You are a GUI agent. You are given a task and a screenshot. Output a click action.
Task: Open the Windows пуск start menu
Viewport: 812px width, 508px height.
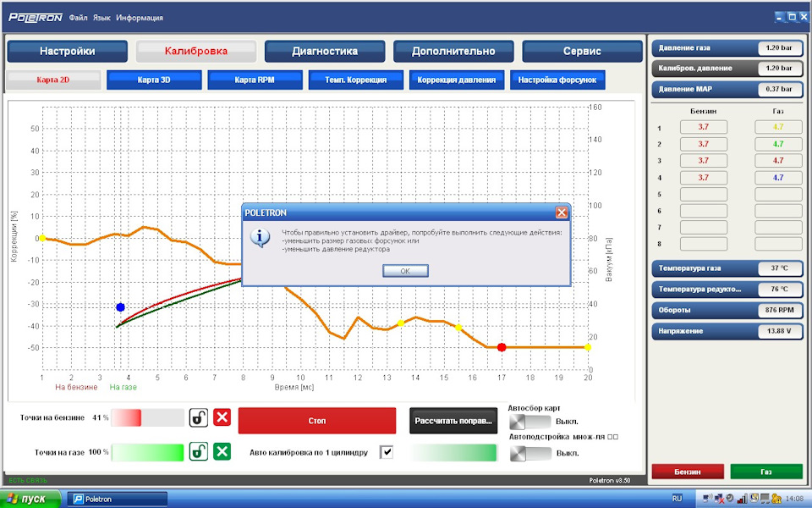coord(30,499)
